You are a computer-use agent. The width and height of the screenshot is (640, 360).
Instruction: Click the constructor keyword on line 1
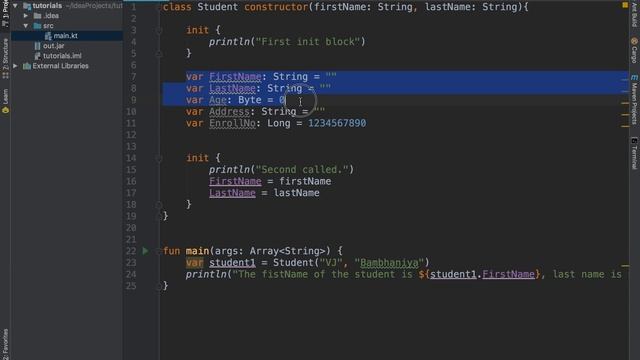[x=276, y=7]
